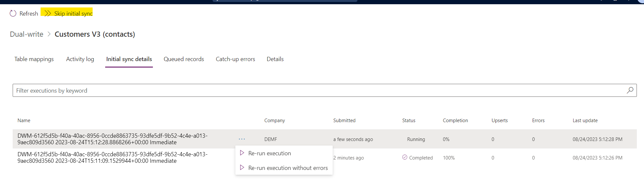This screenshot has height=179, width=644.
Task: Click the Status column header
Action: click(x=409, y=121)
